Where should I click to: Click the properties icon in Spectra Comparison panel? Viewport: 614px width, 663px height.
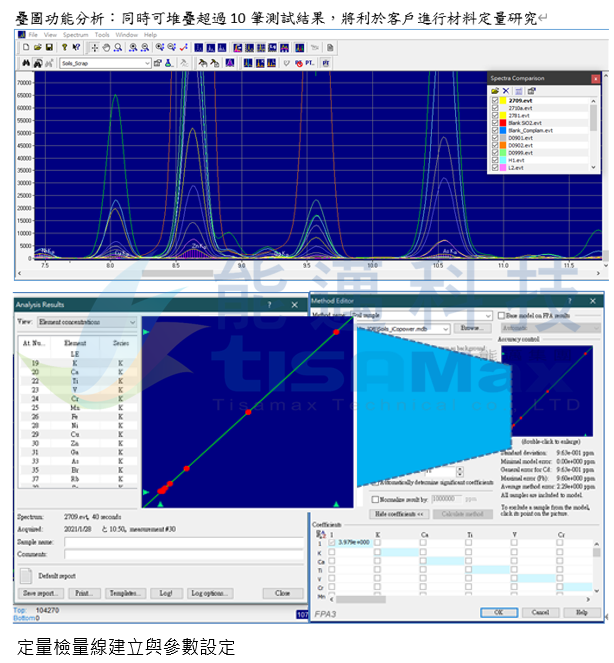[x=532, y=91]
